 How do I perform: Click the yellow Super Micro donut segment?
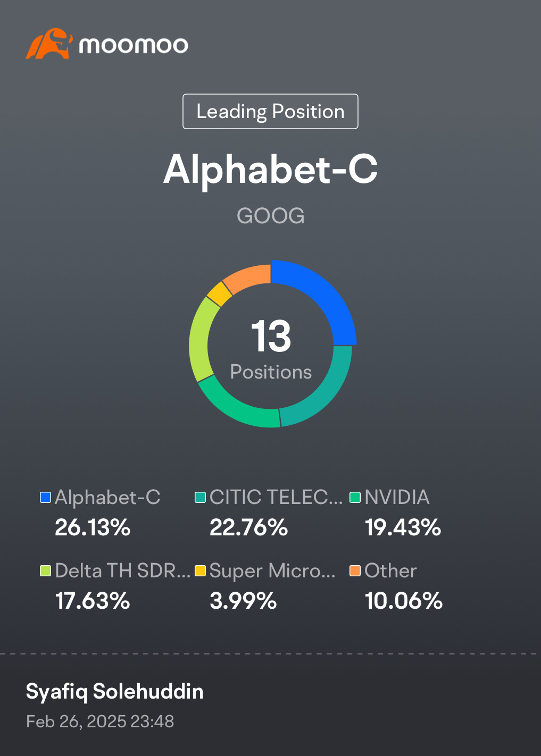219,294
